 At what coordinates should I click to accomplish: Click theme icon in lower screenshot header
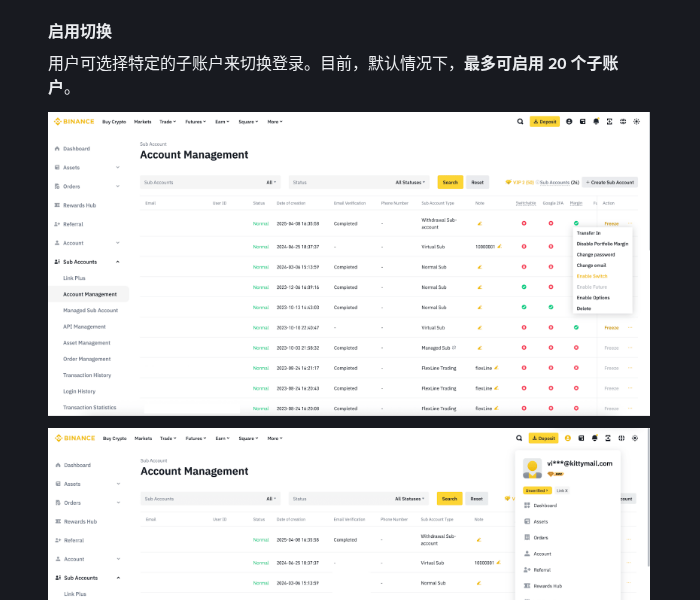click(635, 438)
